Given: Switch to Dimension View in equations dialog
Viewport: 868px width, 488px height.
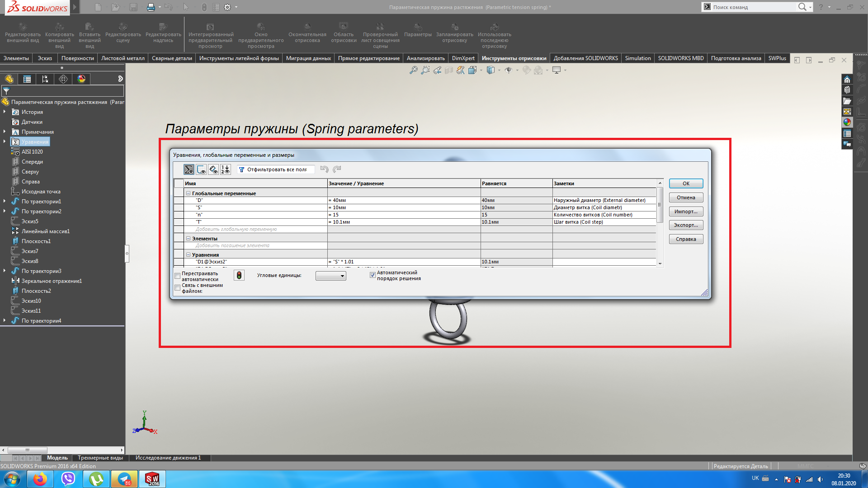Looking at the screenshot, I should click(x=213, y=169).
